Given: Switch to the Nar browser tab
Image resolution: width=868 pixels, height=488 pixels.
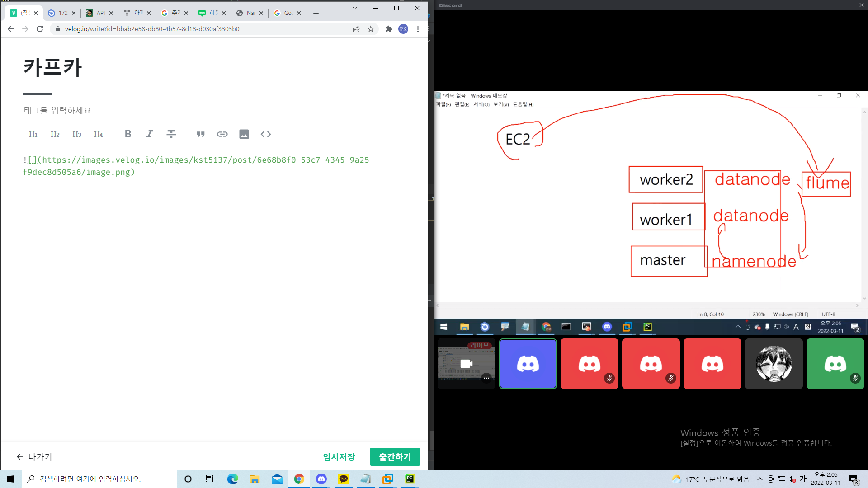Looking at the screenshot, I should (249, 13).
